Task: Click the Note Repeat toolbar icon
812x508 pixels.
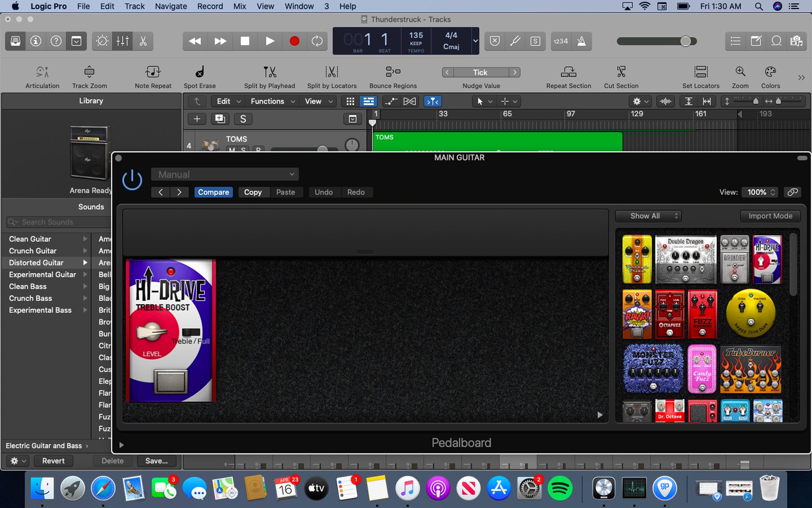Action: coord(153,72)
